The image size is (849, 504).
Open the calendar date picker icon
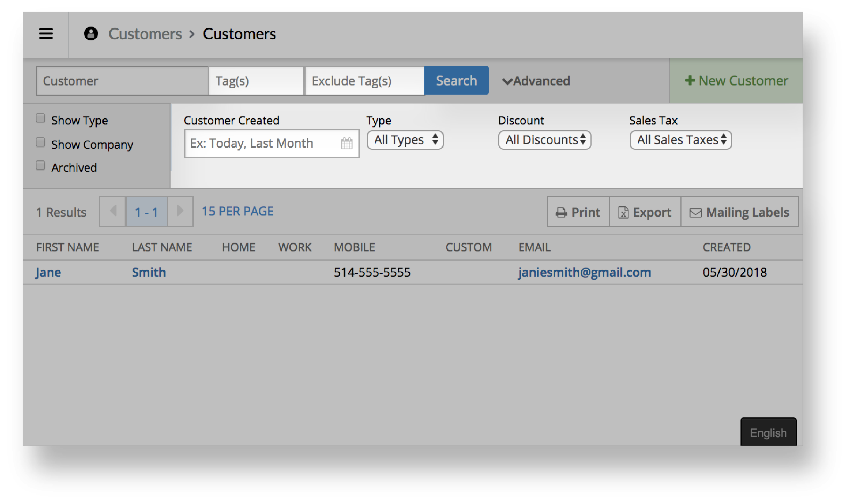347,144
